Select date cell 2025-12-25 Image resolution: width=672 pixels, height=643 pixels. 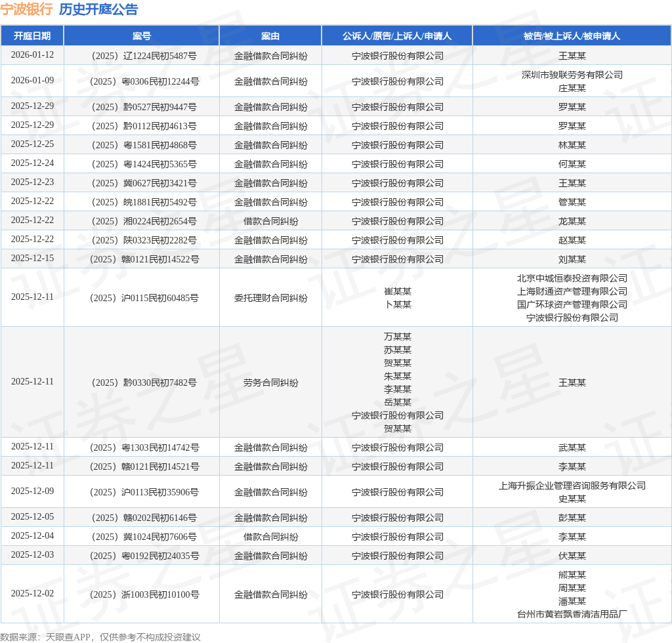point(32,144)
